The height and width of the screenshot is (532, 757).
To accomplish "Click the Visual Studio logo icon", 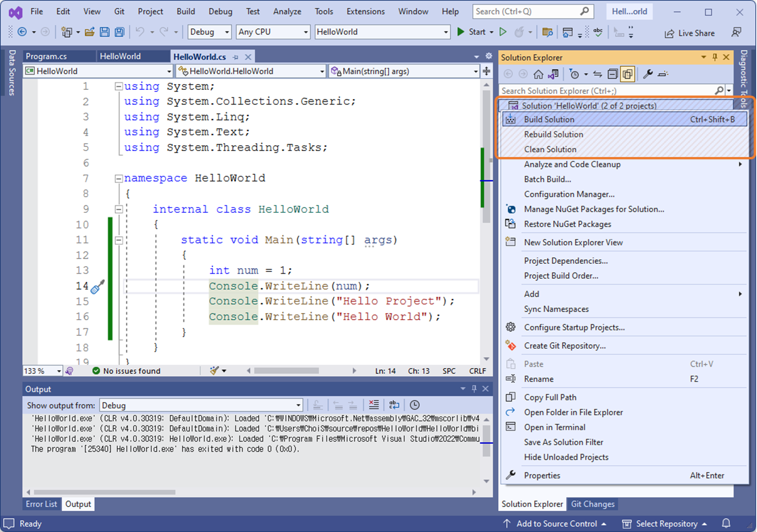I will pos(15,12).
